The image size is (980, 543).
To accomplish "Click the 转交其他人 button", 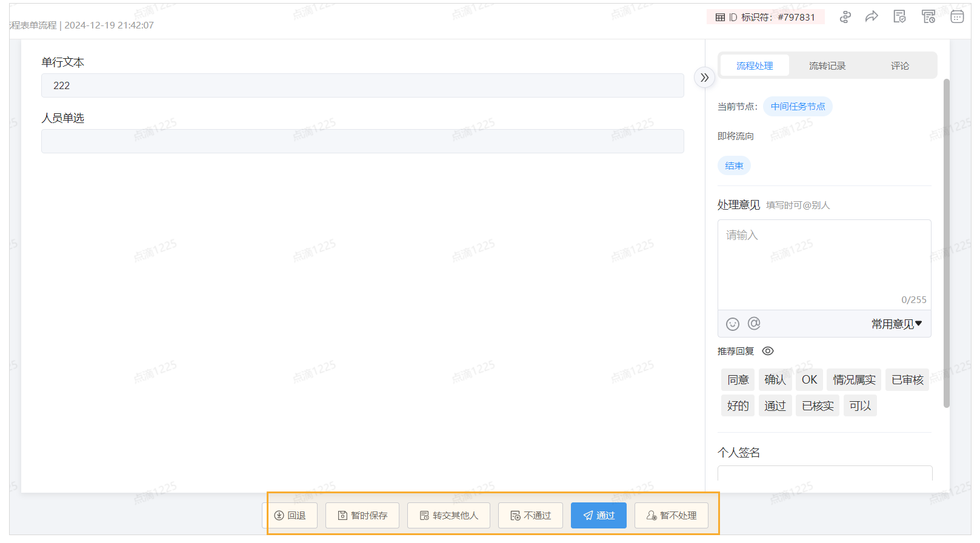I will pos(448,516).
